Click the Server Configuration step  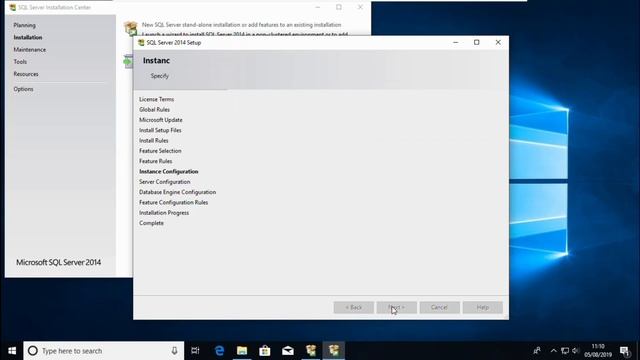(x=164, y=182)
